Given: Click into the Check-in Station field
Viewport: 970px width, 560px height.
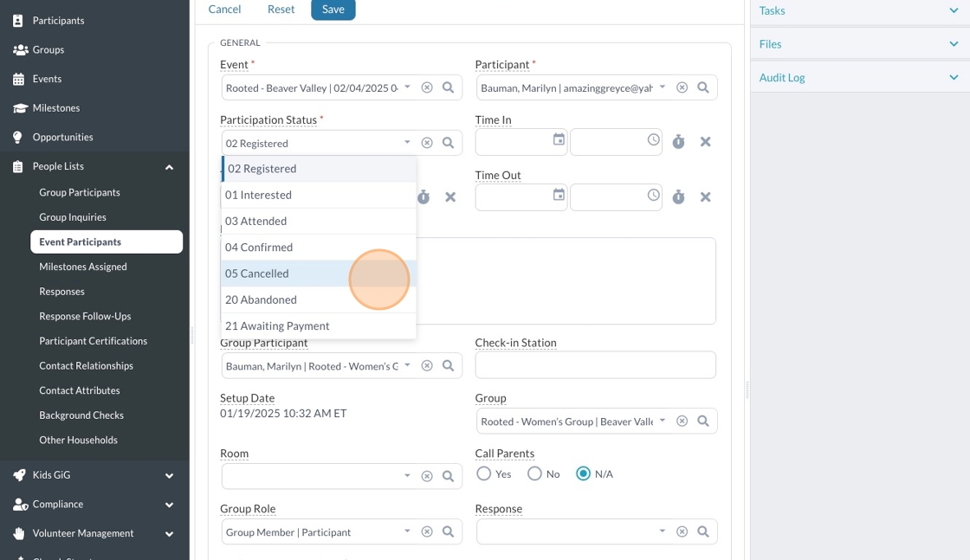Looking at the screenshot, I should (595, 365).
